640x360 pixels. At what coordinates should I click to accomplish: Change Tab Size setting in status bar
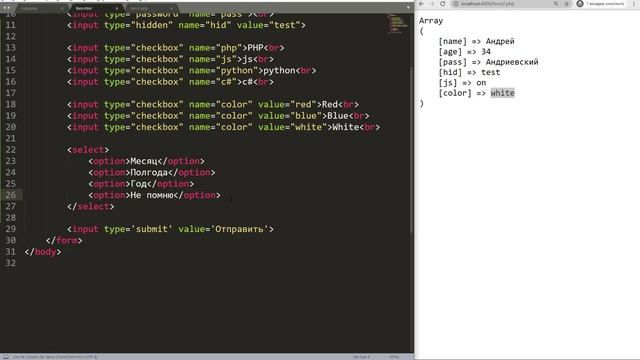click(x=361, y=357)
